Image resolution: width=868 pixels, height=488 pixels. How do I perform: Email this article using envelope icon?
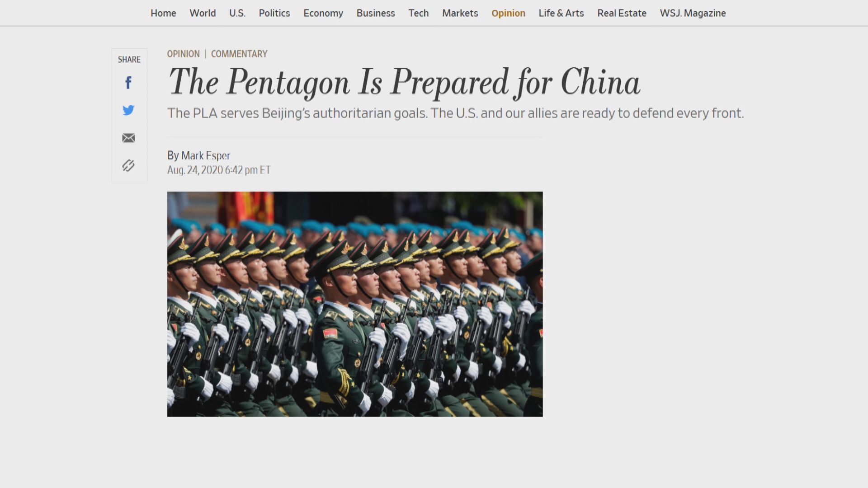128,138
